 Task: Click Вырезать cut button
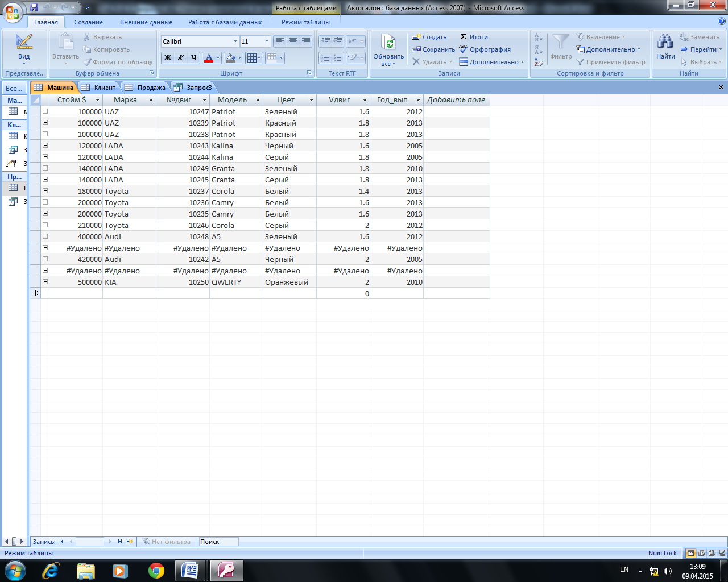(x=102, y=37)
